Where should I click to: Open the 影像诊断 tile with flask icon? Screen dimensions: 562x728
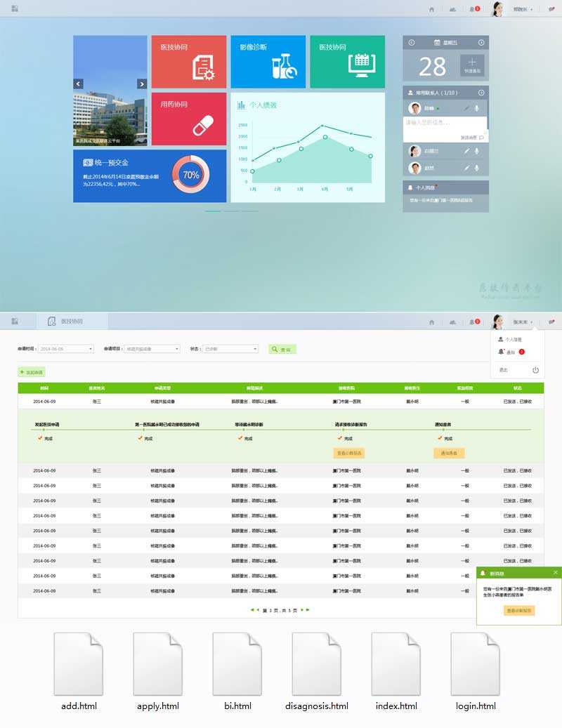(x=268, y=62)
